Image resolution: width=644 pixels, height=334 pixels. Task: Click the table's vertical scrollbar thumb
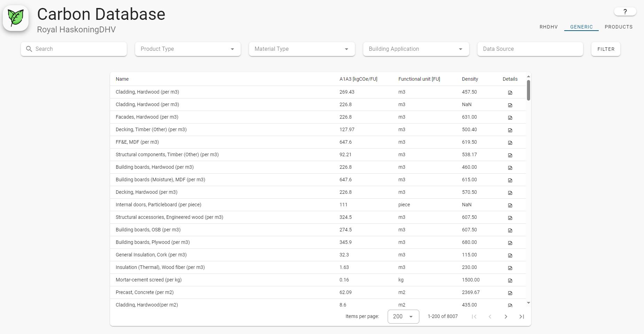click(x=528, y=90)
